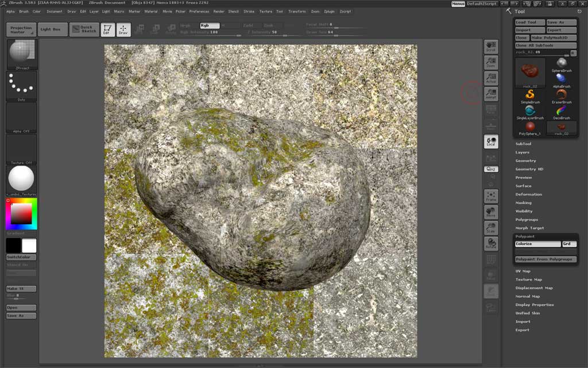Pick a hue in the color picker

pyautogui.click(x=21, y=214)
